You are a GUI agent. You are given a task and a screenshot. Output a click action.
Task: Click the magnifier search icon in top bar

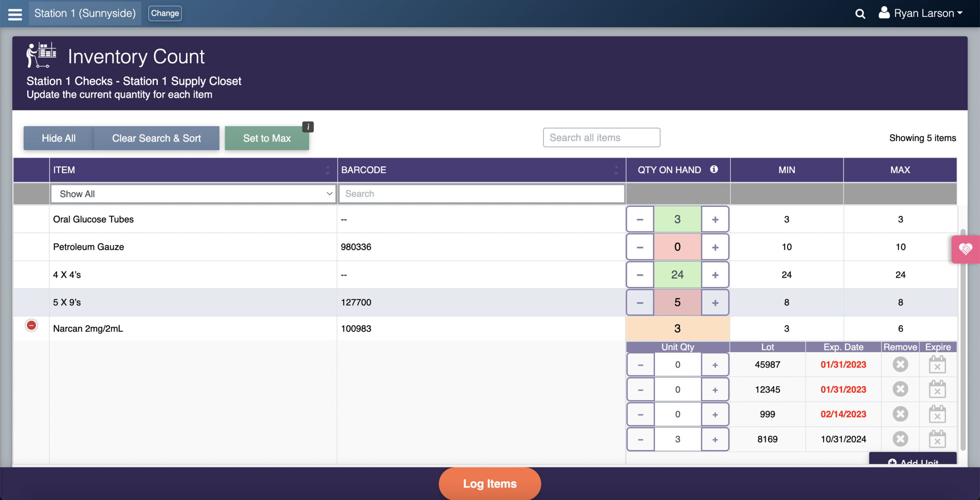860,14
